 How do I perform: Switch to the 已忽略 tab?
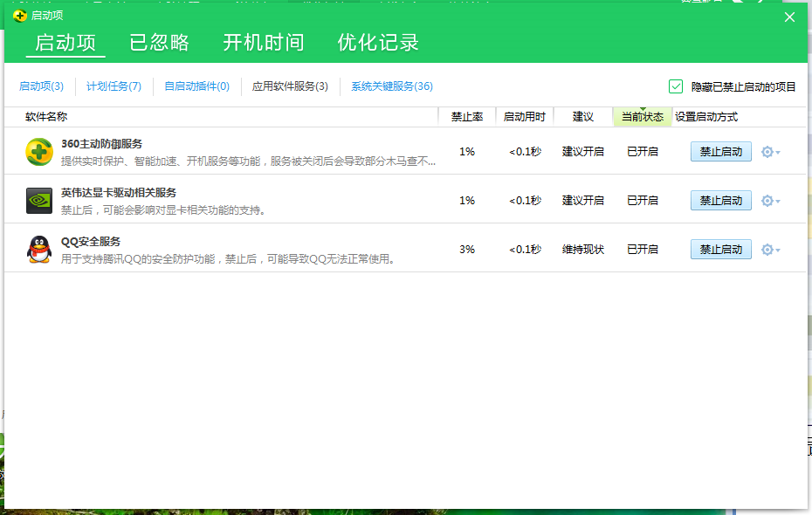pos(159,43)
